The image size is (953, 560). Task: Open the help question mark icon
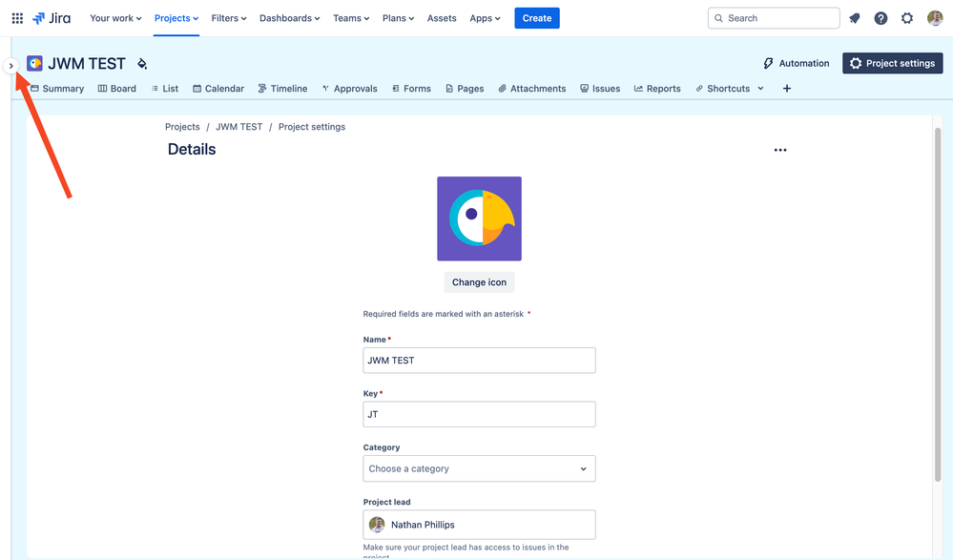(880, 18)
